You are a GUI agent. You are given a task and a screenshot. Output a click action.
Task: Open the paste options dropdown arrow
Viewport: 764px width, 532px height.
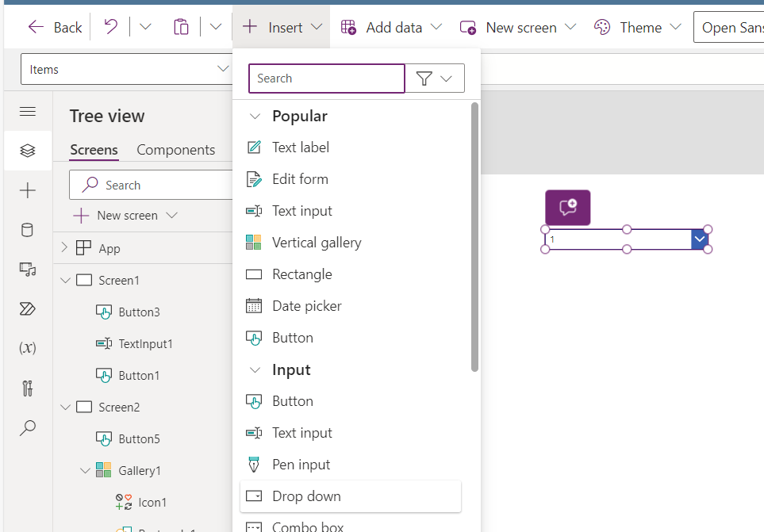216,27
